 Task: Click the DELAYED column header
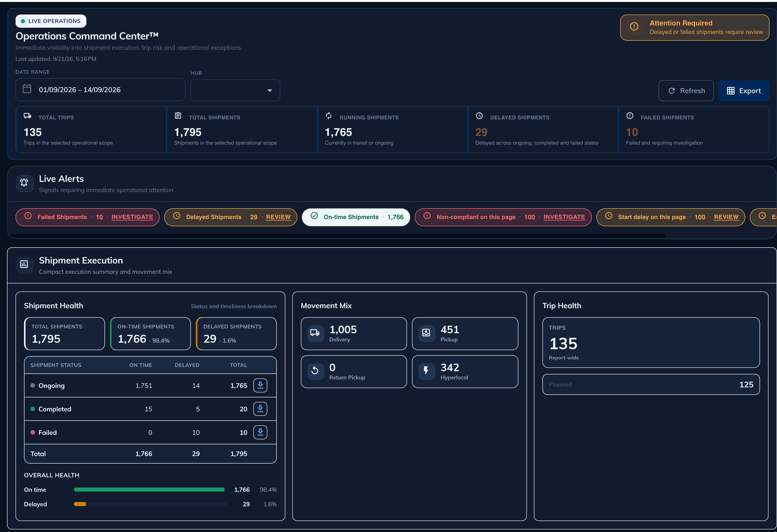[187, 365]
